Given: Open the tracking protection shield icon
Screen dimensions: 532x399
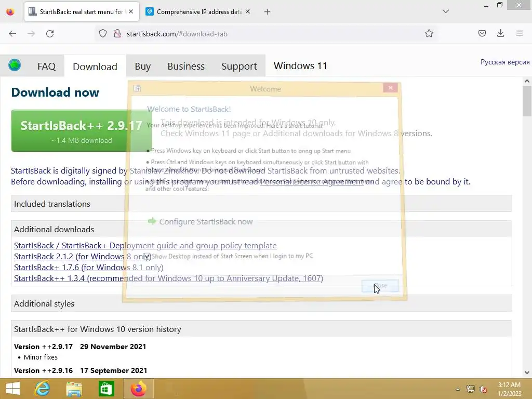Looking at the screenshot, I should (x=103, y=34).
